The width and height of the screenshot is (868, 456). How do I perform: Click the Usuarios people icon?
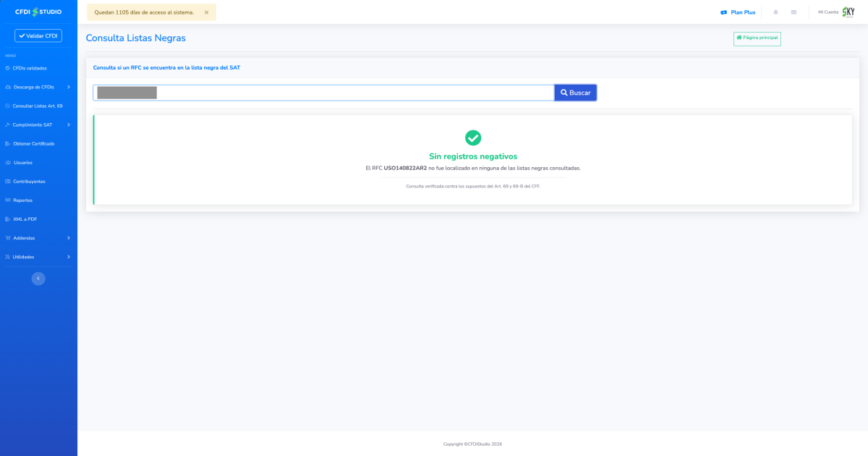[8, 162]
